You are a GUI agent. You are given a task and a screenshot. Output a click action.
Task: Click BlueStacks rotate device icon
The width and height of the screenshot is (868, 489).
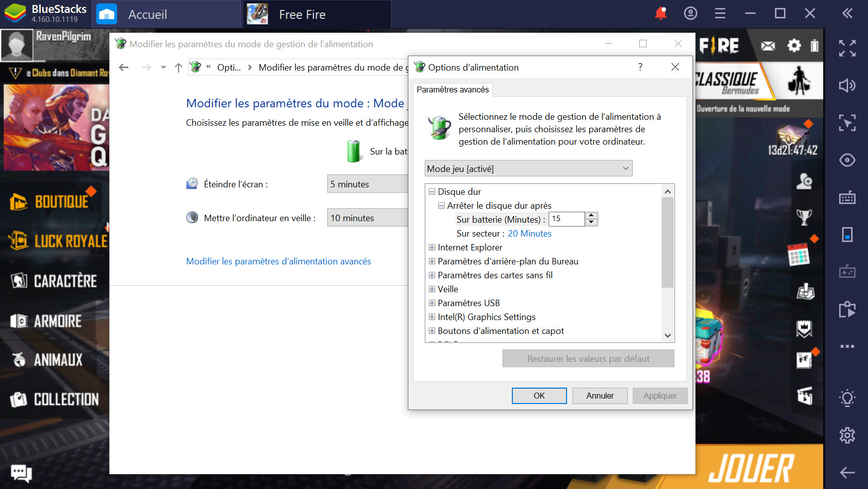click(847, 235)
